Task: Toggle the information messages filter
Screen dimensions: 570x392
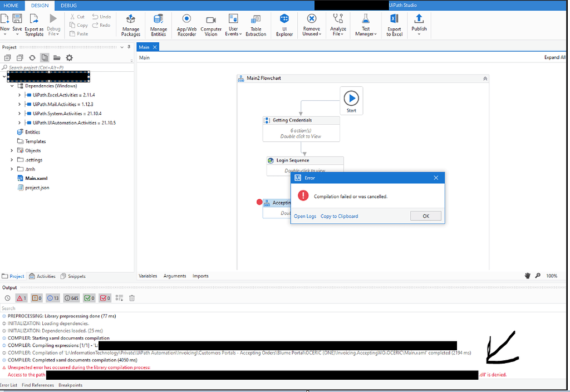Action: click(52, 298)
